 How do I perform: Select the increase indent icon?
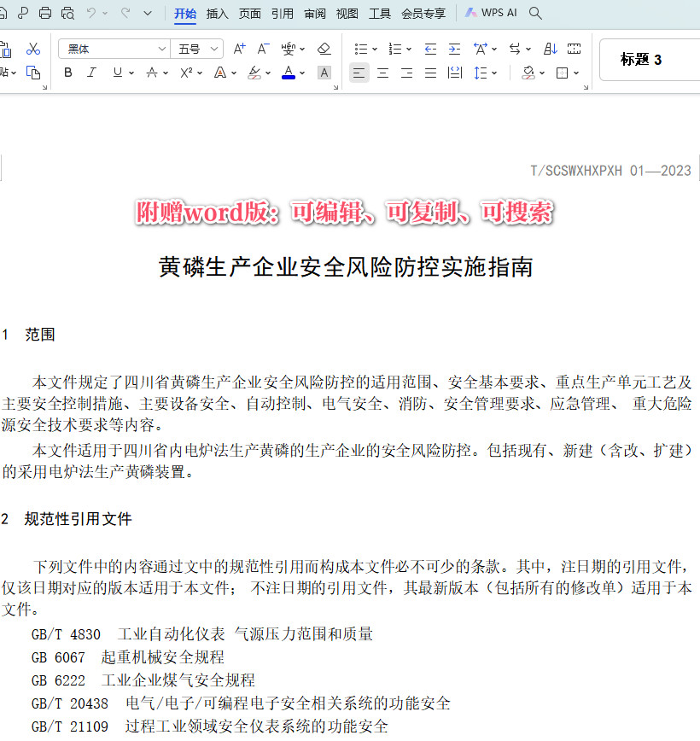tap(455, 49)
